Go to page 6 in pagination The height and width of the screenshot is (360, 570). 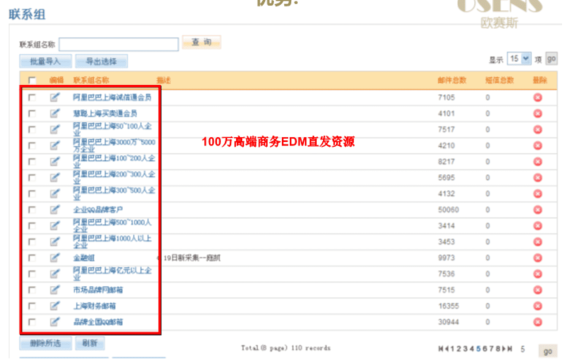tap(485, 349)
